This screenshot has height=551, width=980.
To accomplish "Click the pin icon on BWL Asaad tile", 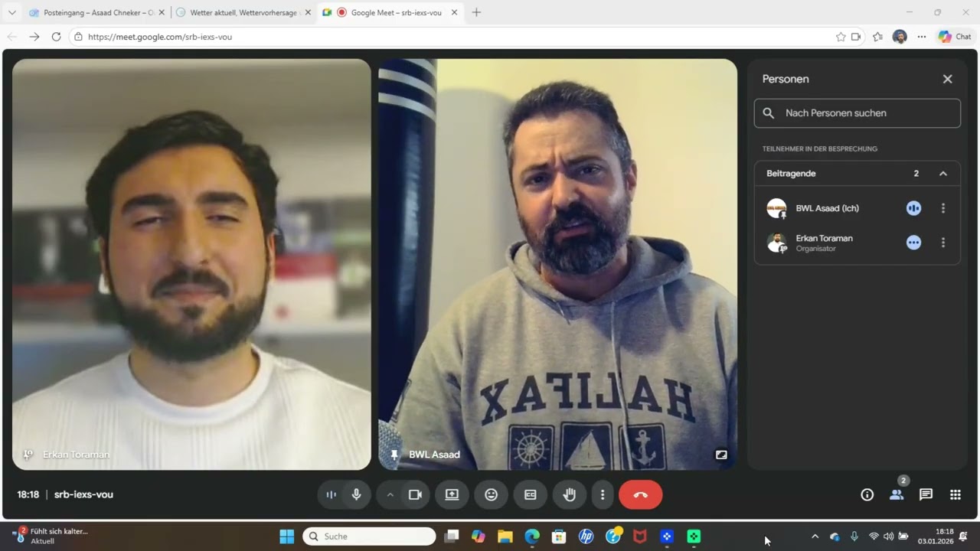I will coord(394,455).
